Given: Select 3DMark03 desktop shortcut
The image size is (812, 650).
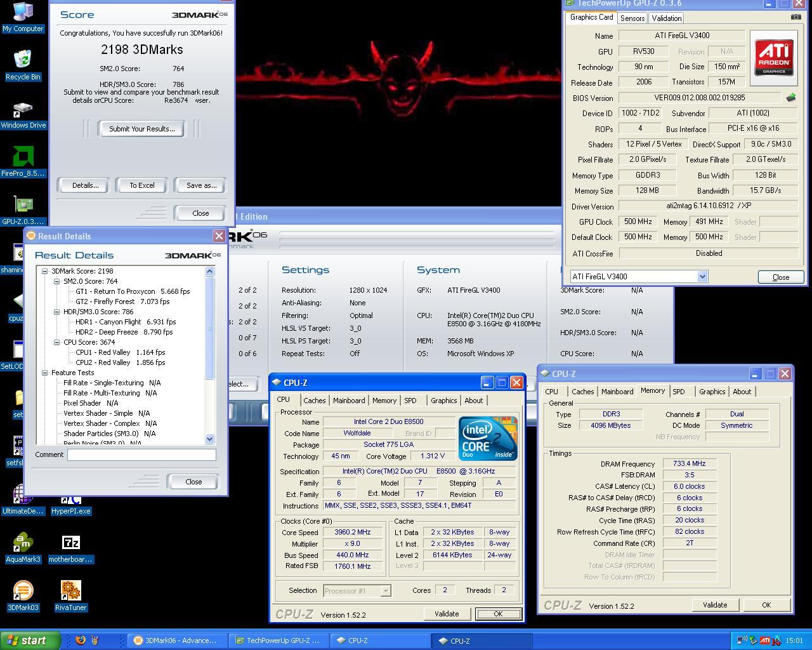Looking at the screenshot, I should click(x=23, y=597).
